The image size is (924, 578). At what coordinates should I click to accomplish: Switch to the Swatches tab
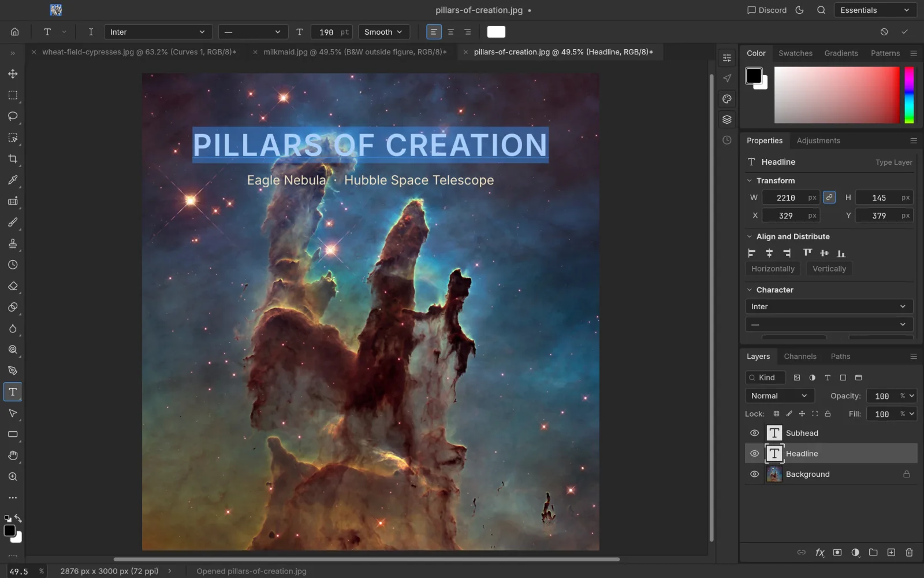[x=795, y=53]
